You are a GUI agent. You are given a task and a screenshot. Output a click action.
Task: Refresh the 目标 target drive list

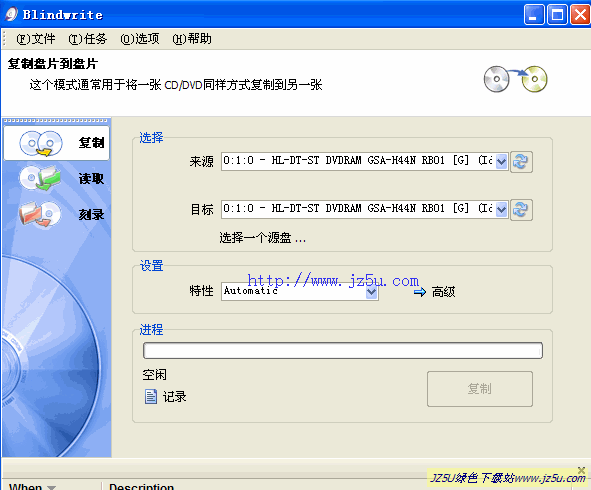pyautogui.click(x=521, y=210)
